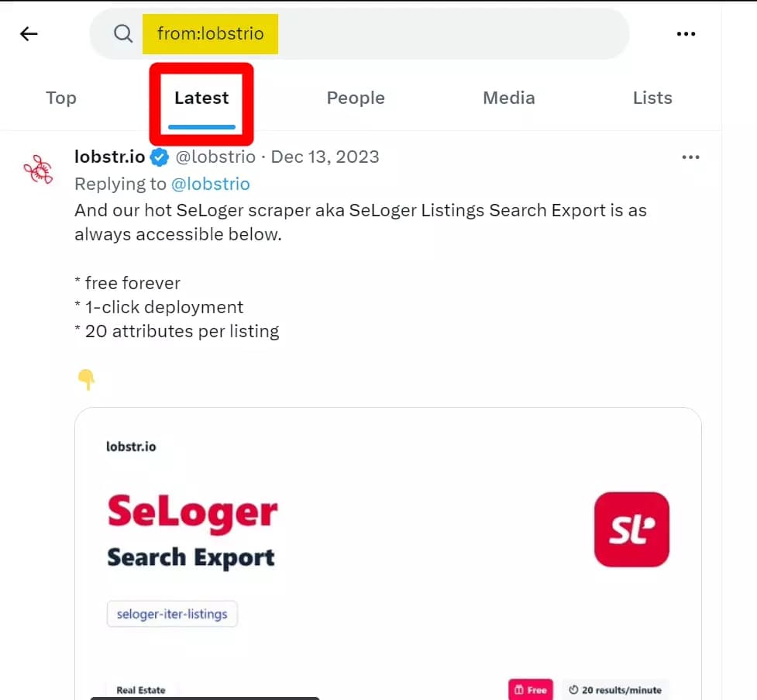The height and width of the screenshot is (700, 757).
Task: Select the Lists tab
Action: tap(652, 98)
